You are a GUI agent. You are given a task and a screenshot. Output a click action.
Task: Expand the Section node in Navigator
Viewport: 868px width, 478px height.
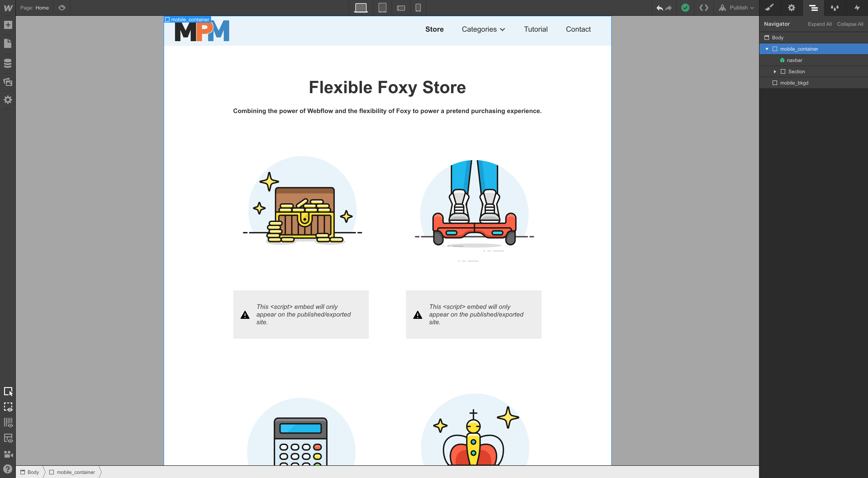775,71
